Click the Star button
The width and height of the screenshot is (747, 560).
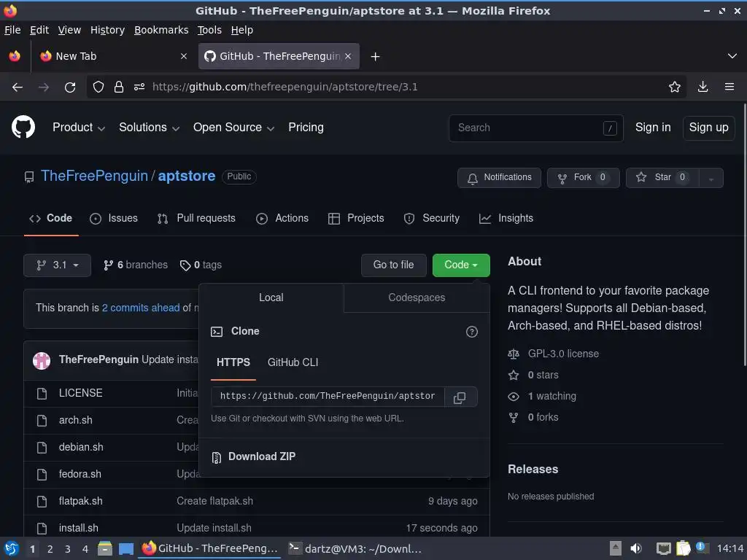pos(662,178)
